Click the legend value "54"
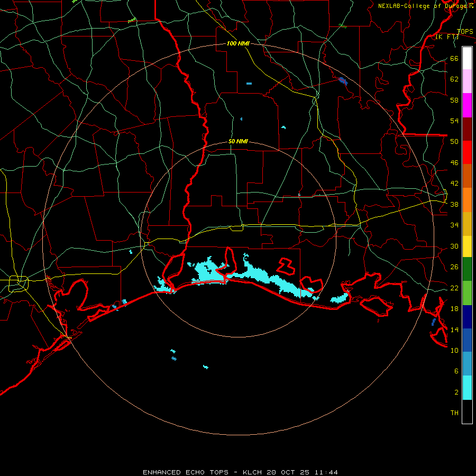The image size is (476, 476). point(454,121)
